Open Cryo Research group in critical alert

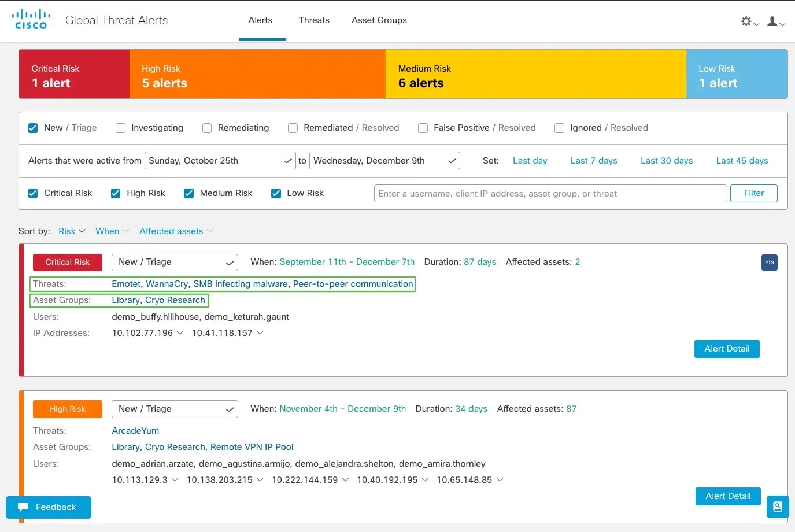coord(175,300)
